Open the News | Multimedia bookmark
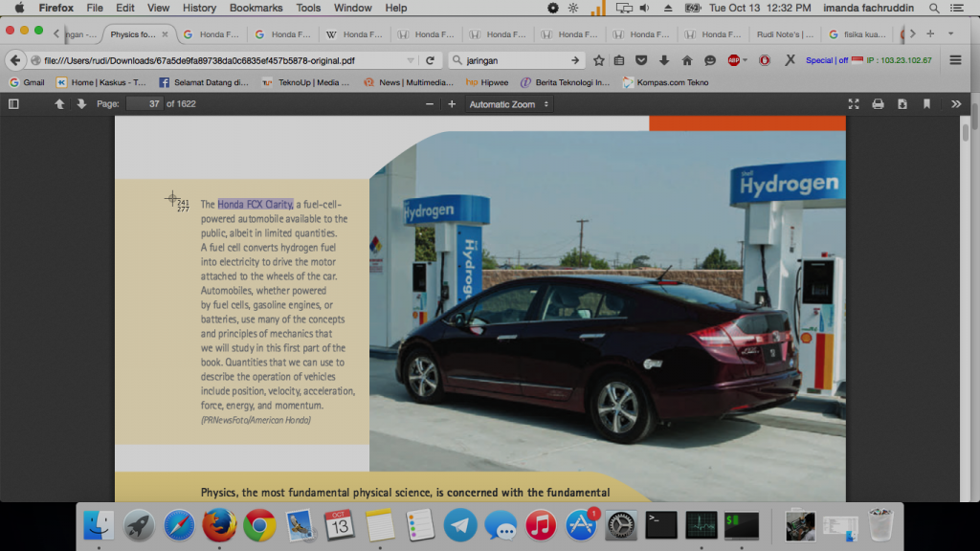This screenshot has height=551, width=980. tap(409, 82)
